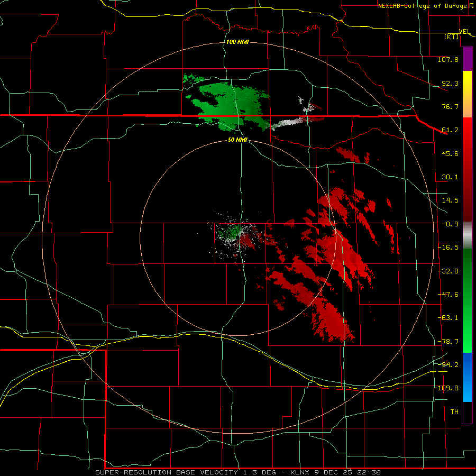Select the gray near-zero color bar segment
This screenshot has width=476, height=476.
(x=467, y=235)
